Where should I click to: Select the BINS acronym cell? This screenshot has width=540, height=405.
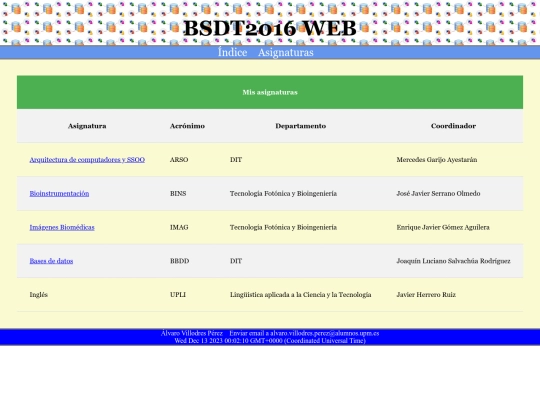(187, 194)
